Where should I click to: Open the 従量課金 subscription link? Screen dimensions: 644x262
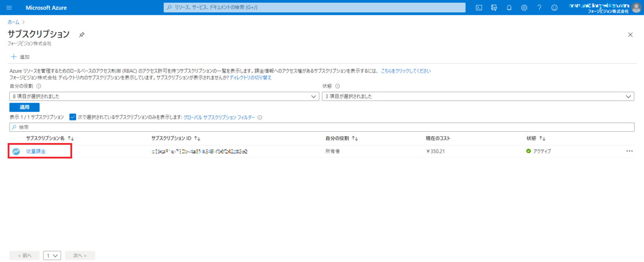(x=36, y=151)
